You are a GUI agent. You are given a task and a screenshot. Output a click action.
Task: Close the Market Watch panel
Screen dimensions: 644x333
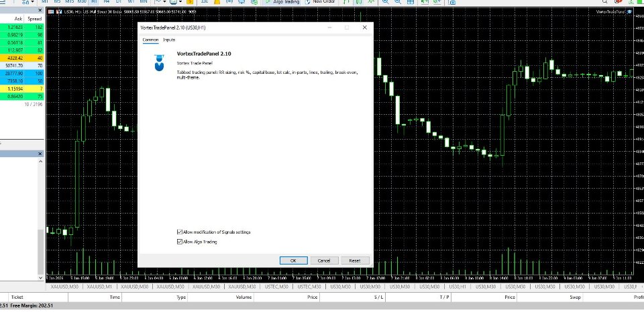[x=40, y=10]
